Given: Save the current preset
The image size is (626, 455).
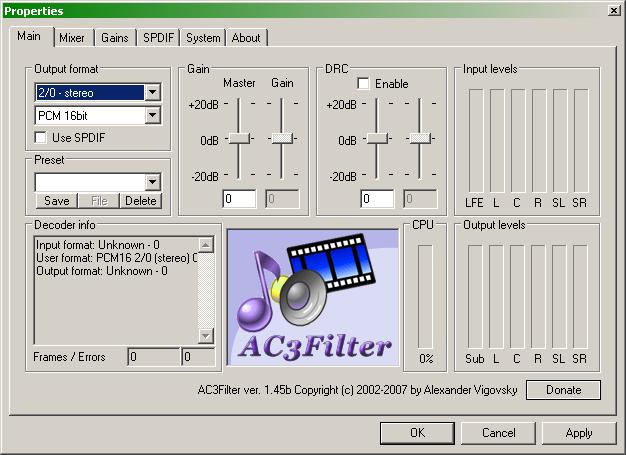Looking at the screenshot, I should pyautogui.click(x=57, y=201).
